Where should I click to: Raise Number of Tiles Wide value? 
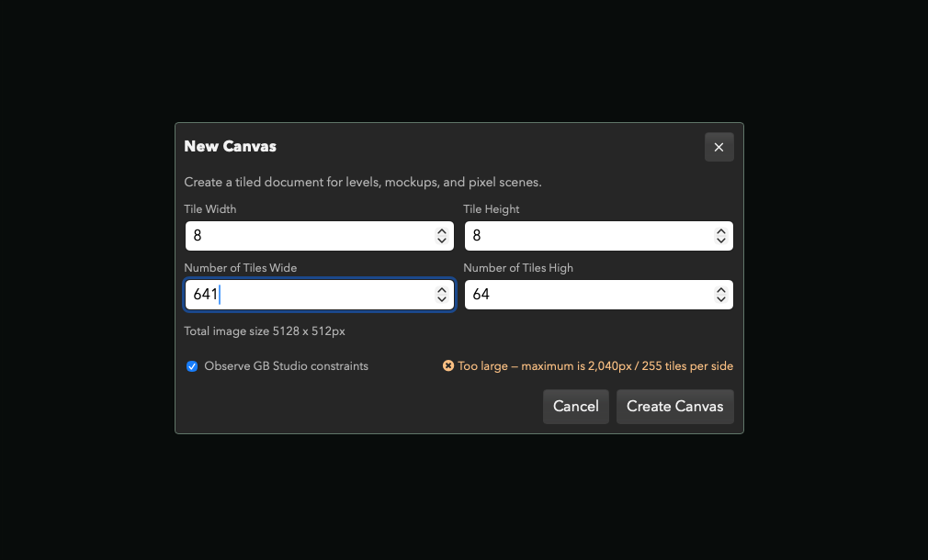coord(442,290)
